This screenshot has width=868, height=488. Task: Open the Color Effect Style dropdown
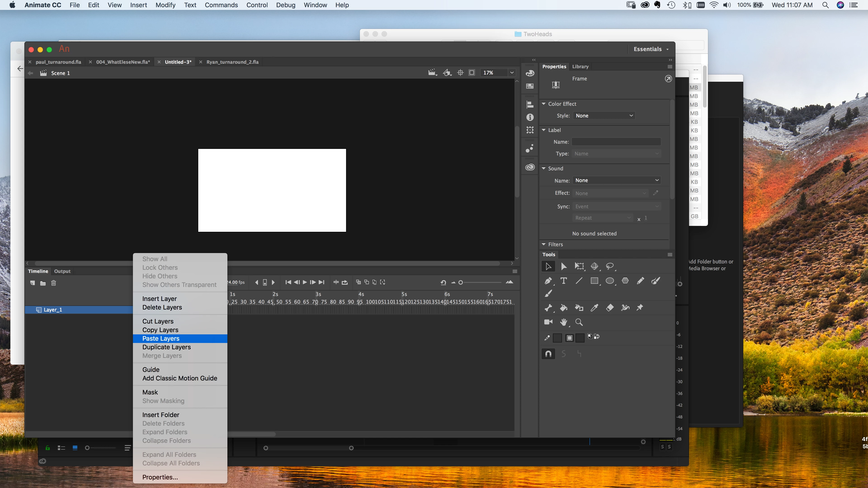tap(604, 115)
